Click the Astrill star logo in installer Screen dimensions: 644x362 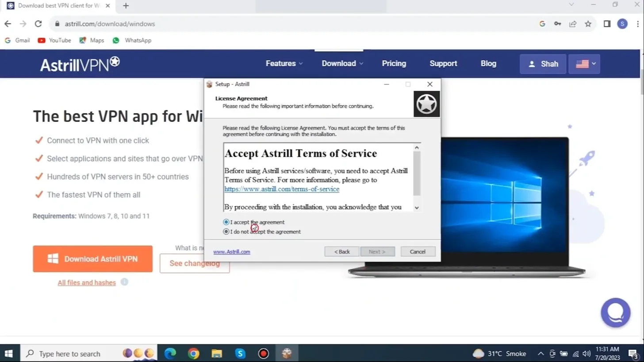click(426, 104)
